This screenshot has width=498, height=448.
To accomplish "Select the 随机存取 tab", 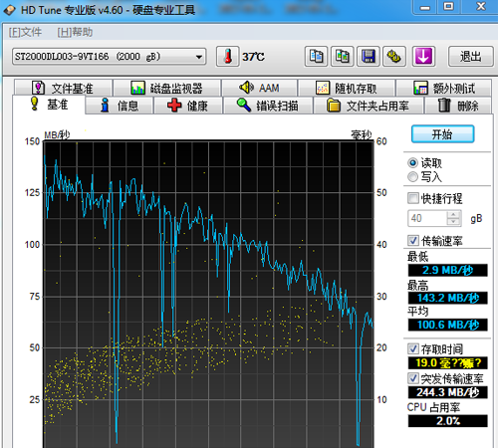I will 347,88.
